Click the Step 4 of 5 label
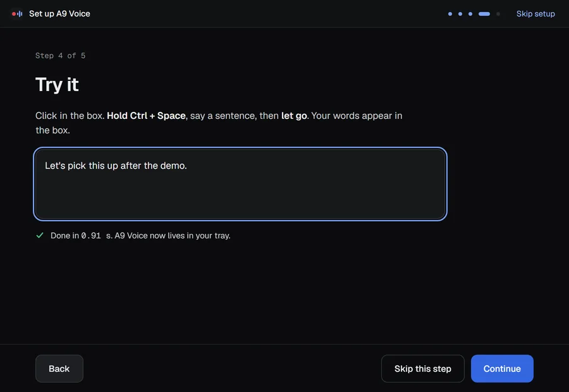This screenshot has width=569, height=392. pyautogui.click(x=60, y=56)
